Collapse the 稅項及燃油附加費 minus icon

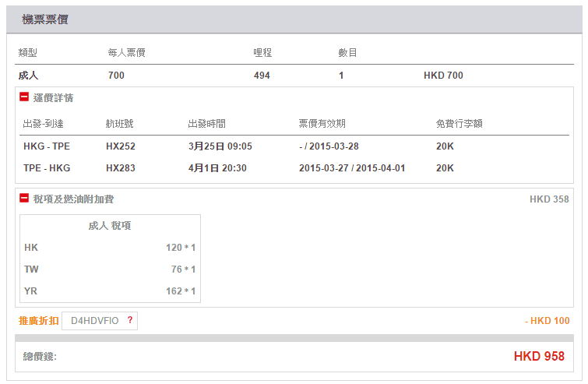click(24, 199)
